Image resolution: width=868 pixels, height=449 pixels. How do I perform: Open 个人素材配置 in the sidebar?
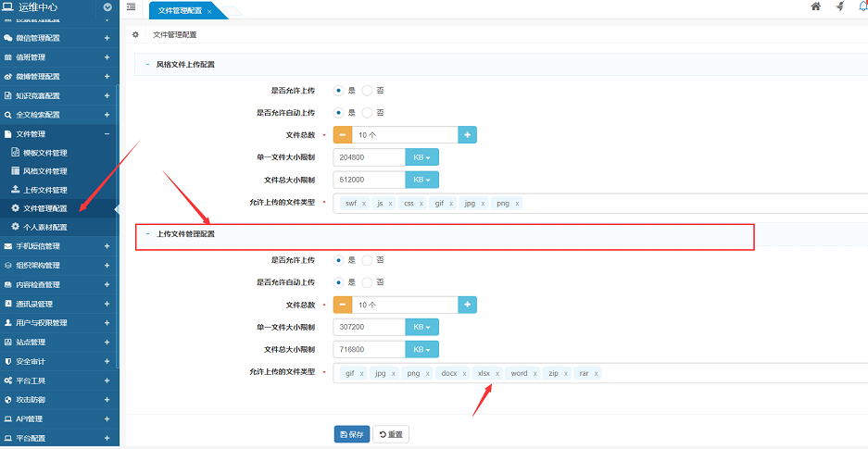tap(45, 227)
